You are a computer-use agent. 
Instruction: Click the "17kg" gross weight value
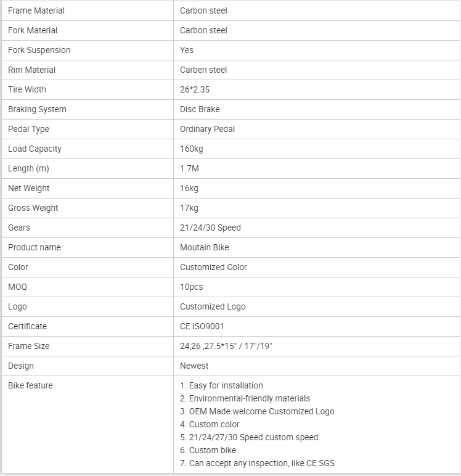189,208
